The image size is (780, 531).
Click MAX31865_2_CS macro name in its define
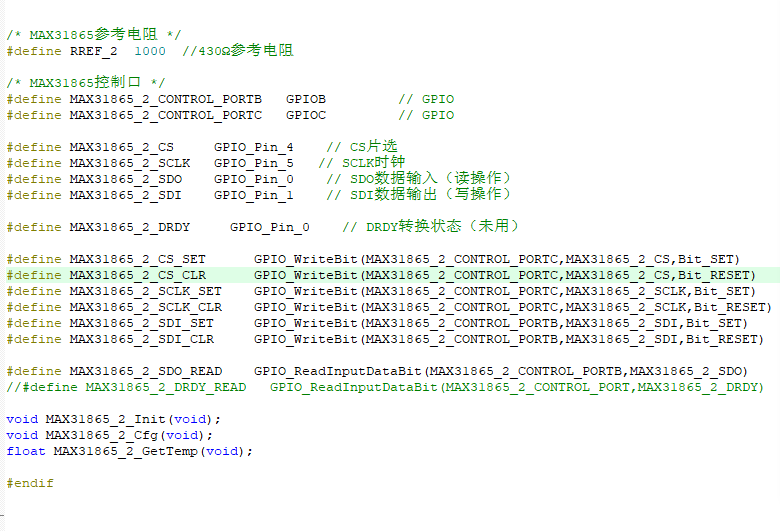click(x=121, y=148)
